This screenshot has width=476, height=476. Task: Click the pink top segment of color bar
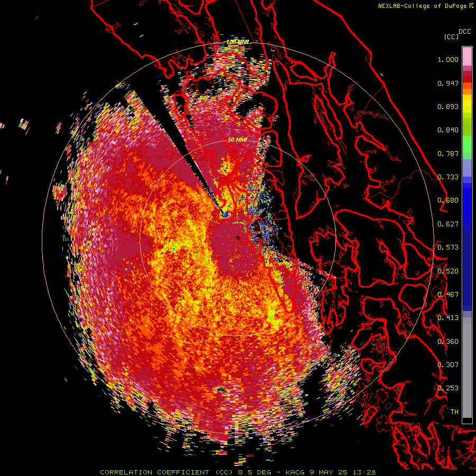[467, 56]
